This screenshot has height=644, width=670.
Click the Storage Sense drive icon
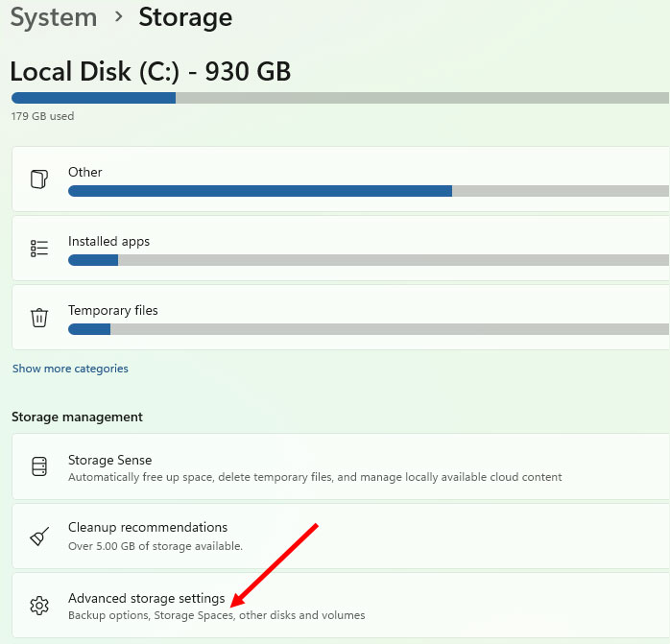click(x=38, y=467)
